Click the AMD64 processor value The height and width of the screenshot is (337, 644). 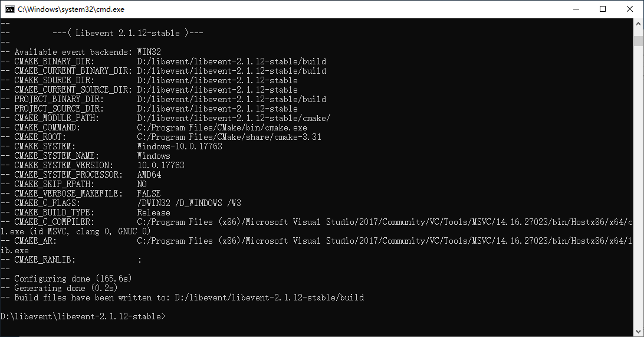pyautogui.click(x=149, y=175)
